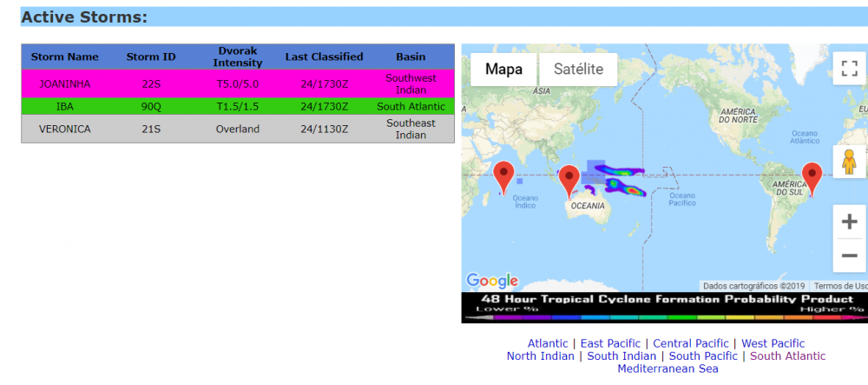Open the North Indian basin link
This screenshot has width=868, height=385.
540,355
